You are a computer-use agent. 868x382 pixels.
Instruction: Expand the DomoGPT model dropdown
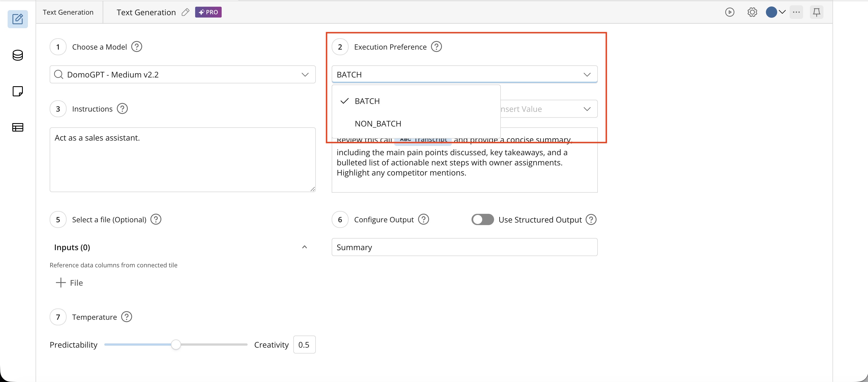point(183,74)
